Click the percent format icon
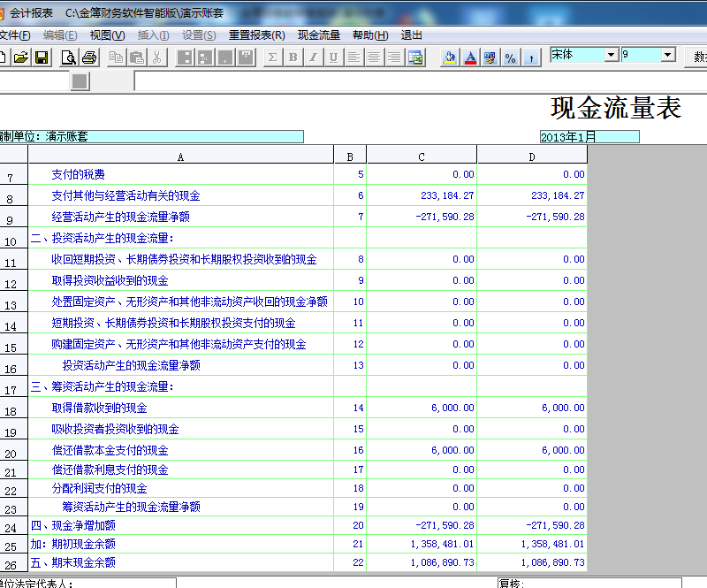707x588 pixels. click(x=511, y=57)
